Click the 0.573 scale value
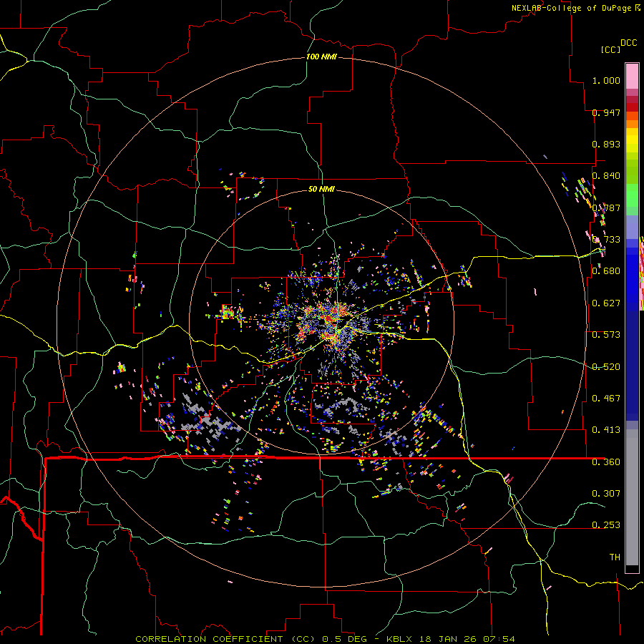The width and height of the screenshot is (644, 644). pyautogui.click(x=606, y=335)
